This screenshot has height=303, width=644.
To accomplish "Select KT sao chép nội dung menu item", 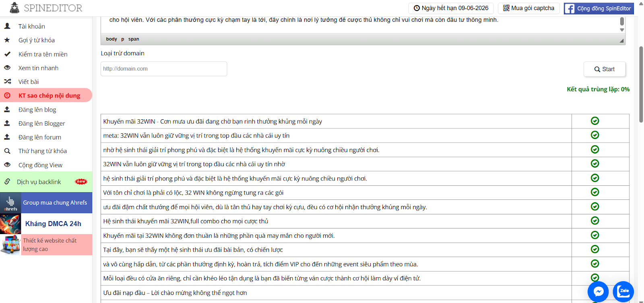I will 46,95.
